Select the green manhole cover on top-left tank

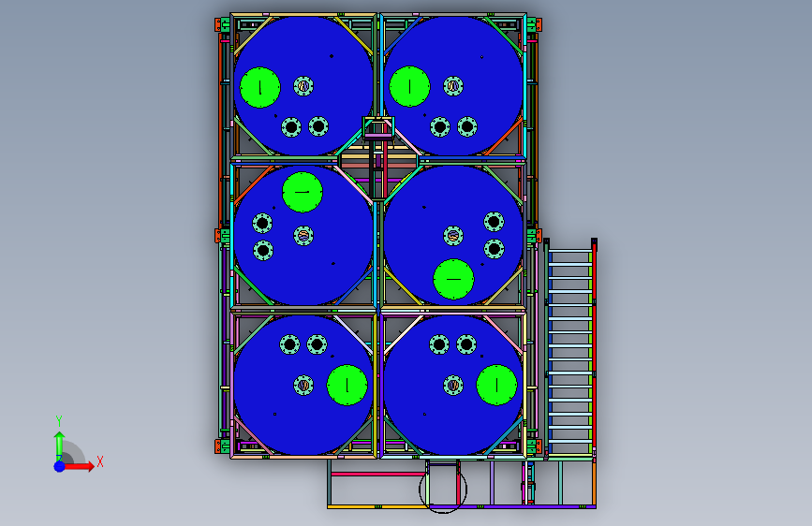tap(260, 87)
